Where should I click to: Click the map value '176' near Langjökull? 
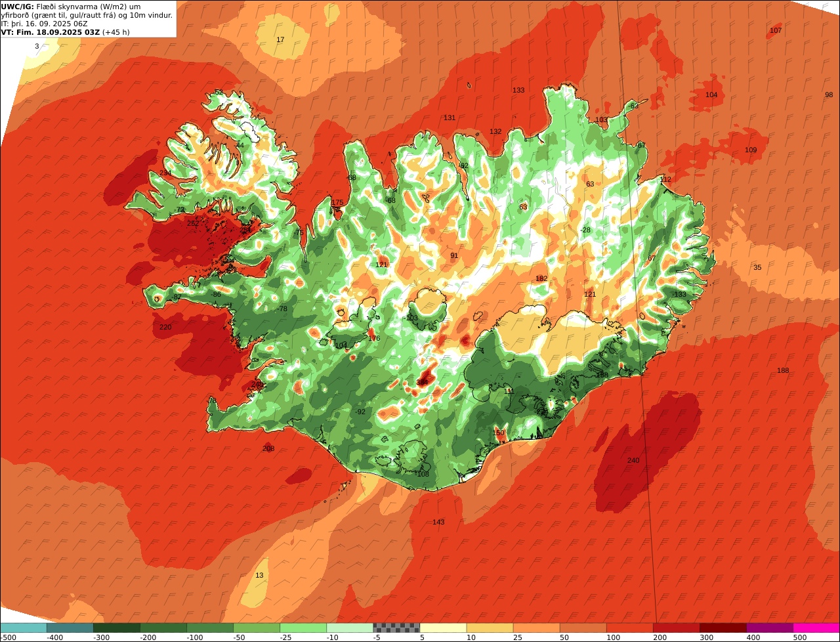(x=374, y=338)
